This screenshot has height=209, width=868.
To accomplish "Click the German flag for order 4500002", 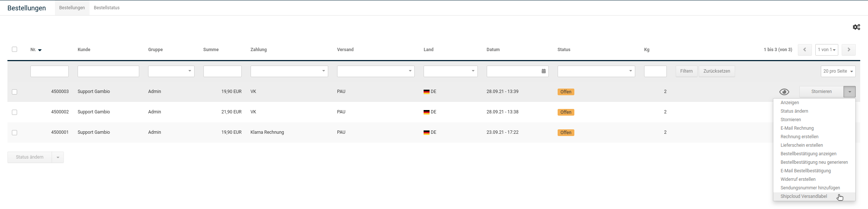I will pyautogui.click(x=426, y=112).
